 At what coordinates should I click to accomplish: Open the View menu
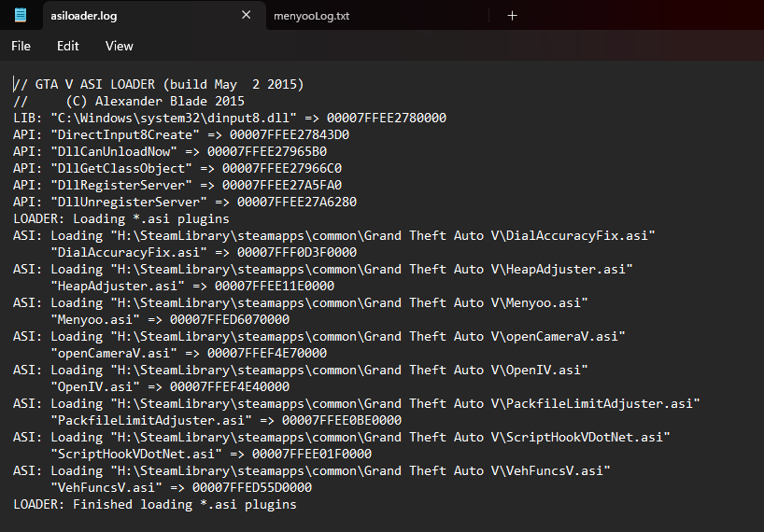[120, 46]
